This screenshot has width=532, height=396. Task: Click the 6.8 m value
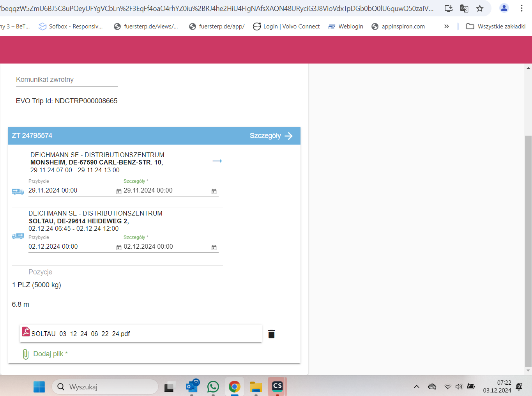[21, 304]
